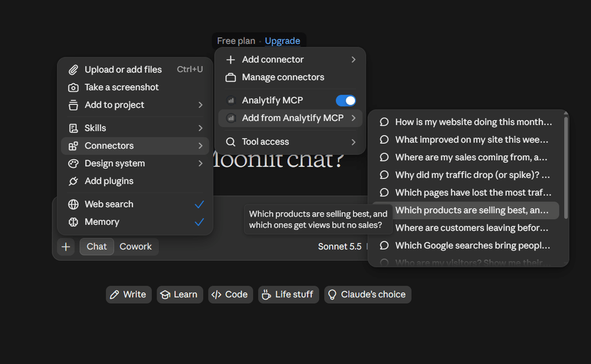Click the brain icon beside Memory

point(73,222)
